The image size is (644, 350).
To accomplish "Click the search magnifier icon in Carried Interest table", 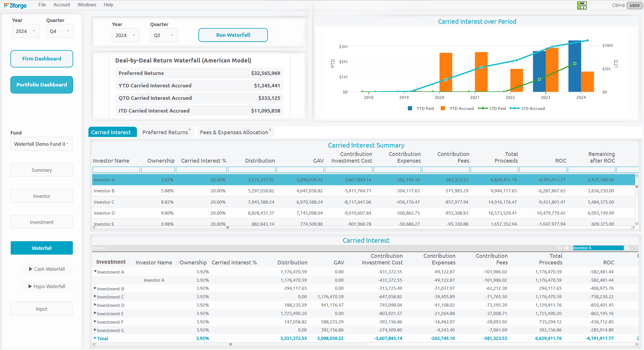I will pyautogui.click(x=627, y=248).
